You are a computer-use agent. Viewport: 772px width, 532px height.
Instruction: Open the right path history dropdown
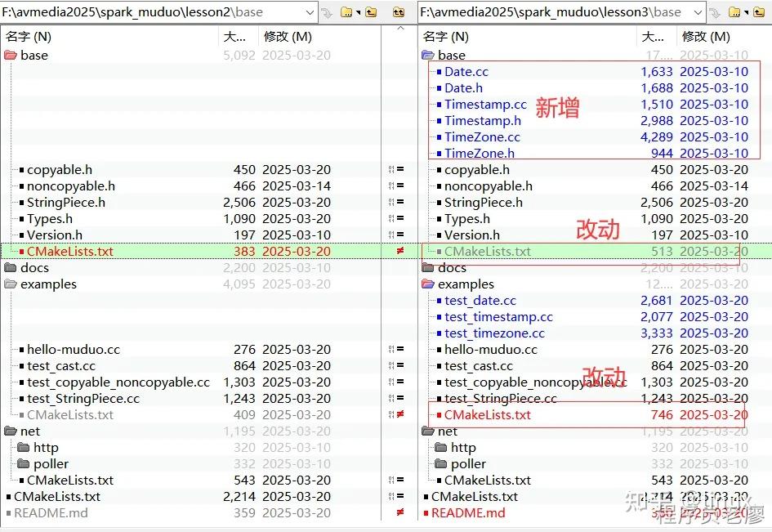[x=698, y=11]
